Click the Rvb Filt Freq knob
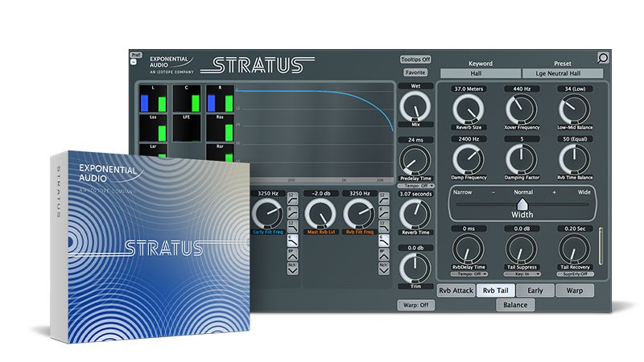The width and height of the screenshot is (644, 362). pos(359,213)
